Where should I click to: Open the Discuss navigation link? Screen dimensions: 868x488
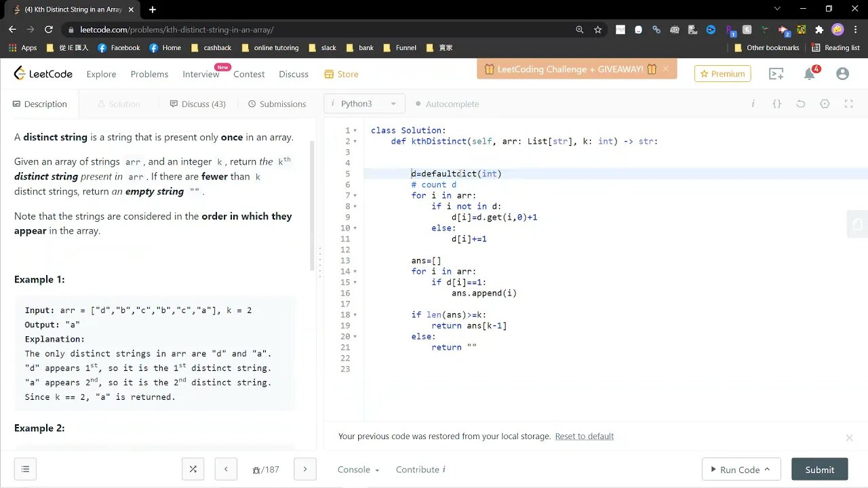click(x=294, y=74)
